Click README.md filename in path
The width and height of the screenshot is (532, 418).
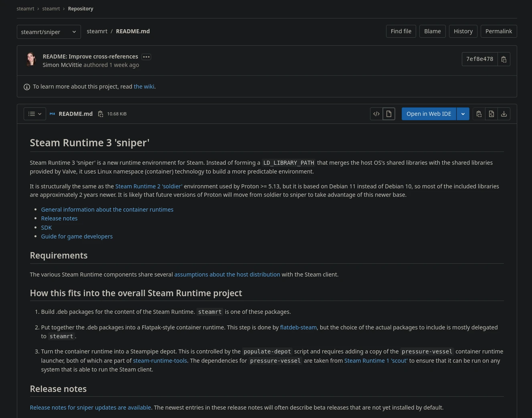pyautogui.click(x=133, y=31)
